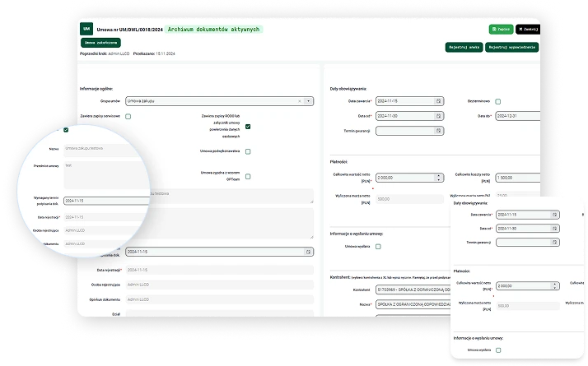Select the Archiwum dokumentów aktywnych label
The image size is (588, 366).
tap(214, 29)
